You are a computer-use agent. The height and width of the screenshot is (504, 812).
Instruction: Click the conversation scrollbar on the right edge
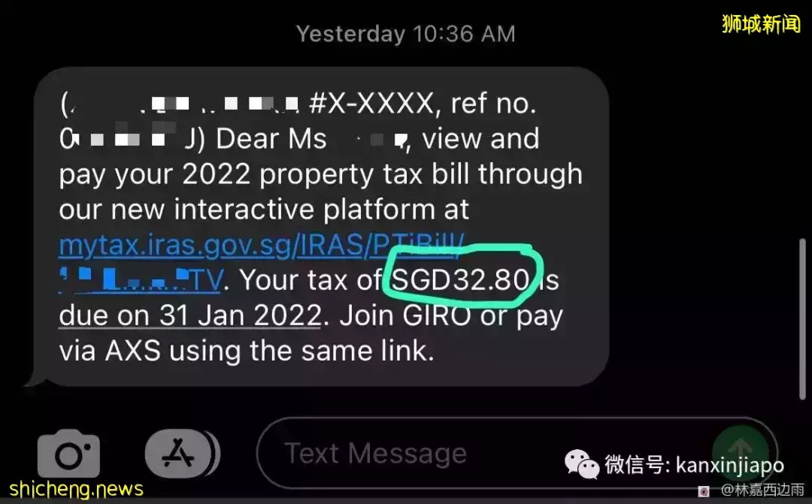(802, 318)
